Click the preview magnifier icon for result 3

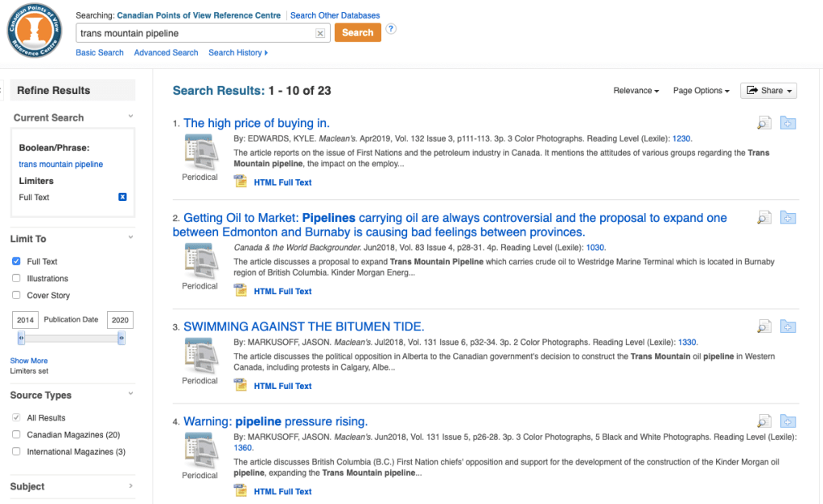coord(763,326)
